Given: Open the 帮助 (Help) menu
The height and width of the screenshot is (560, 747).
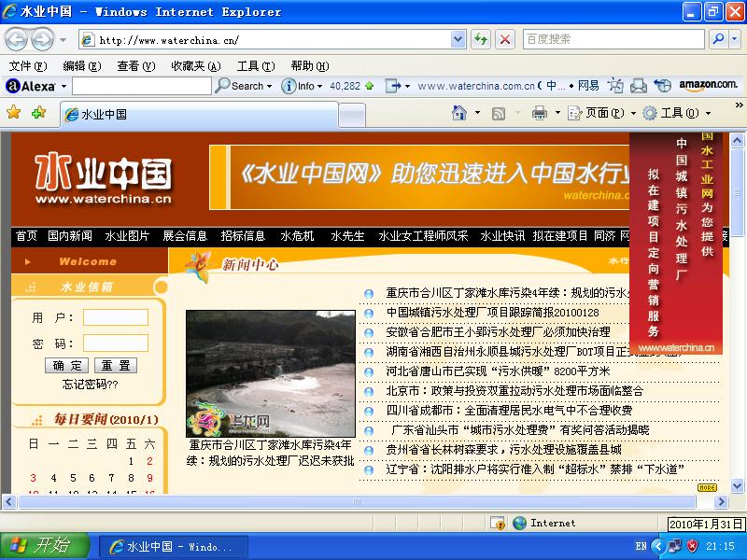Looking at the screenshot, I should [310, 65].
